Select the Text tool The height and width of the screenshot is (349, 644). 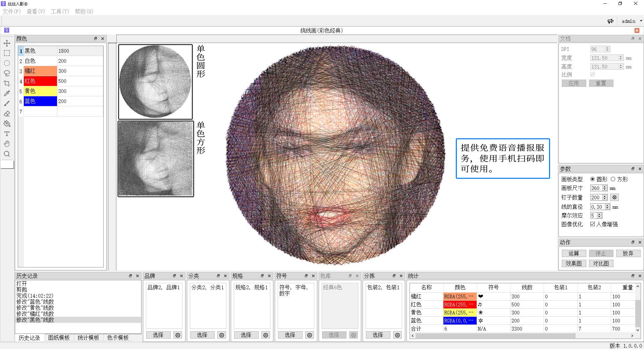tap(7, 134)
